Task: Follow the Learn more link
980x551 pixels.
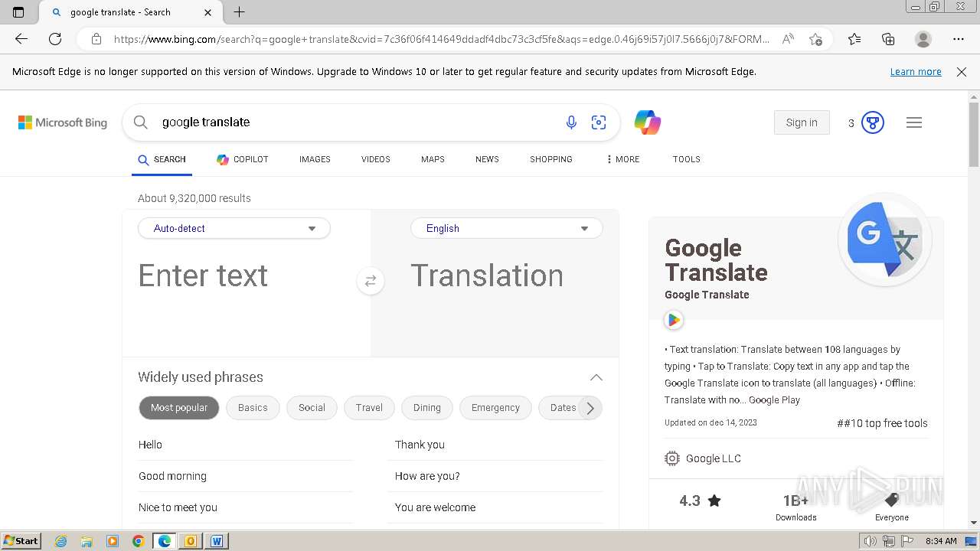Action: 916,72
